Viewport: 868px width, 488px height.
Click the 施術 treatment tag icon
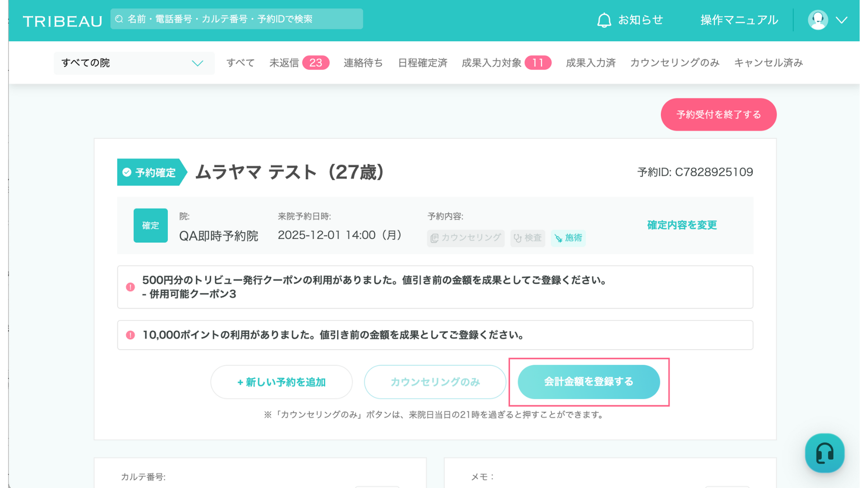[x=559, y=238]
